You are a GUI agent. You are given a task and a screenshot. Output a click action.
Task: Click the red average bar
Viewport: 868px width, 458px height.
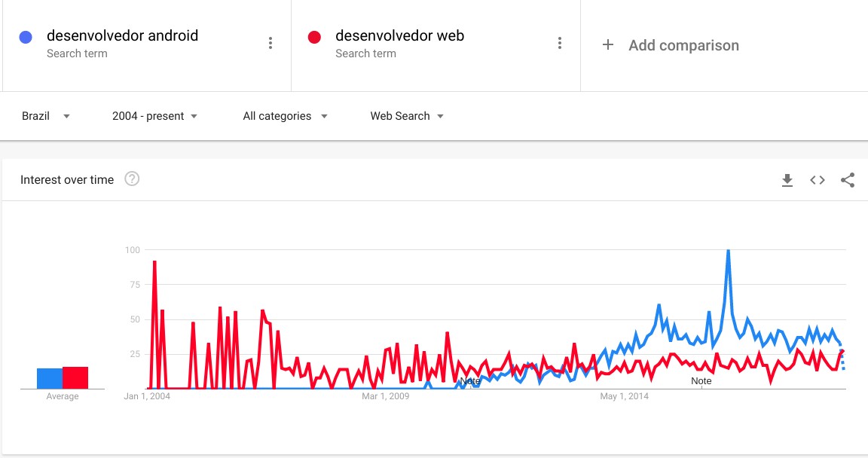pyautogui.click(x=75, y=378)
